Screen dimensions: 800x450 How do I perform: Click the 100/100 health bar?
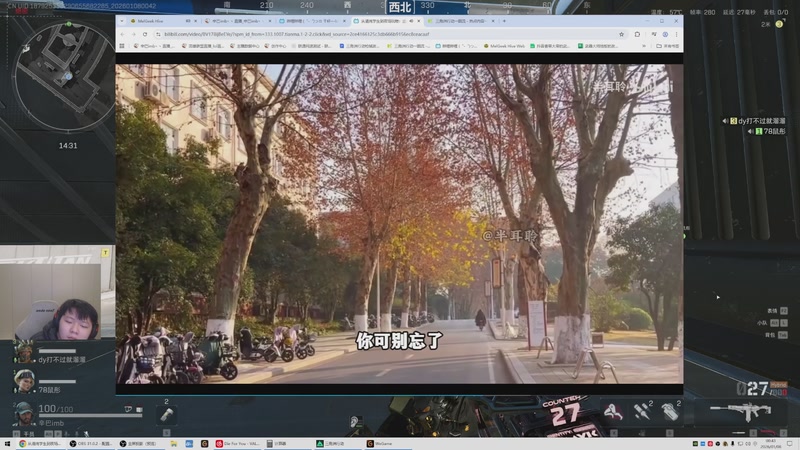(90, 416)
